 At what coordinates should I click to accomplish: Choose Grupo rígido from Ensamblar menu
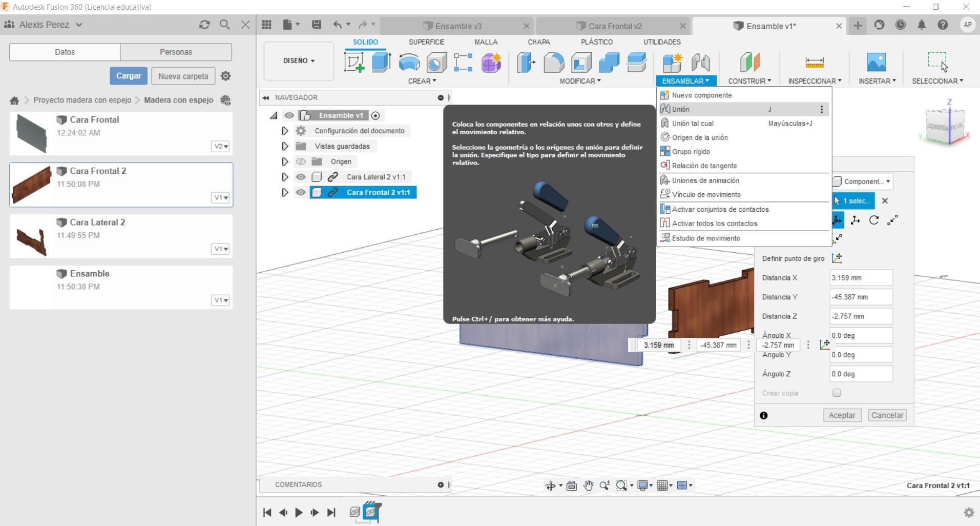tap(691, 152)
